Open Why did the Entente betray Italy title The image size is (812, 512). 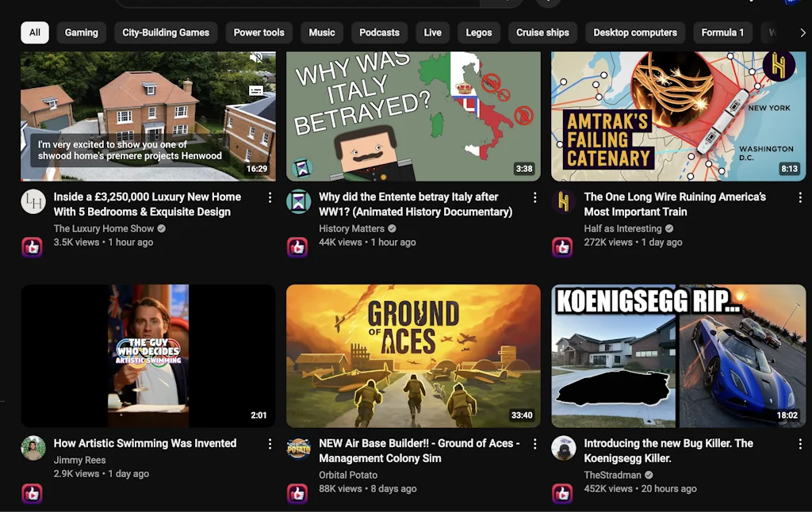416,204
